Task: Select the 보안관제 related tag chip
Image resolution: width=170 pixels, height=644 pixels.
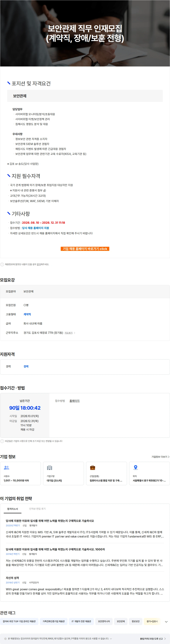Action: (121, 621)
